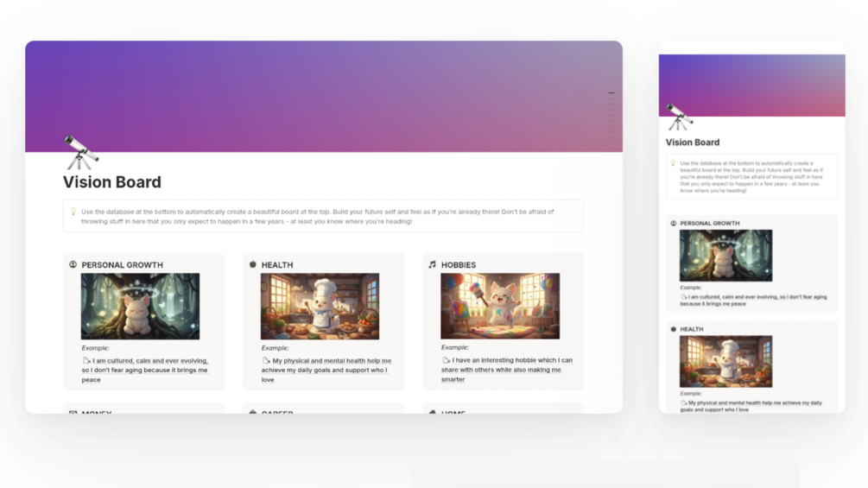Click the 'Example:' label in the Health card in the desktop view
The height and width of the screenshot is (488, 868).
point(276,348)
